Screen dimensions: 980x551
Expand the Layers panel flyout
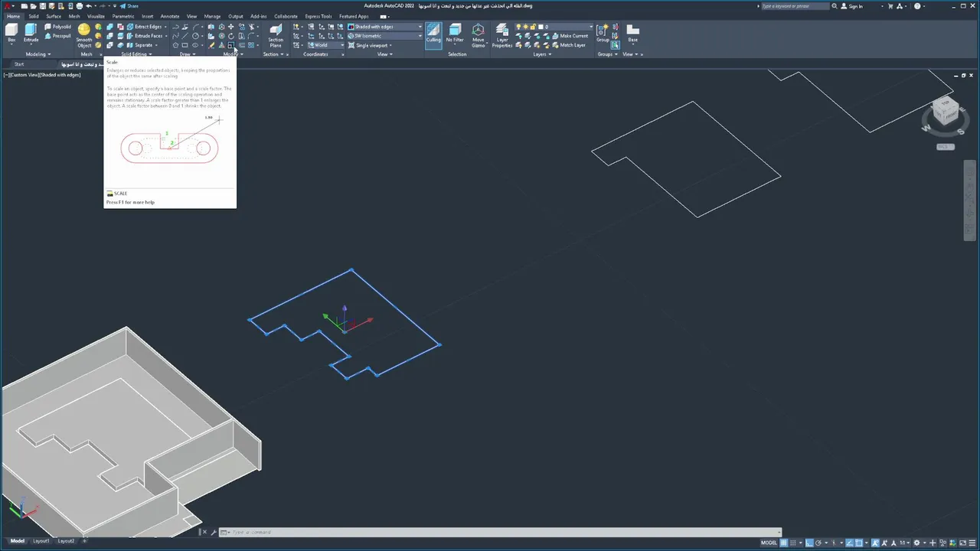[x=542, y=54]
